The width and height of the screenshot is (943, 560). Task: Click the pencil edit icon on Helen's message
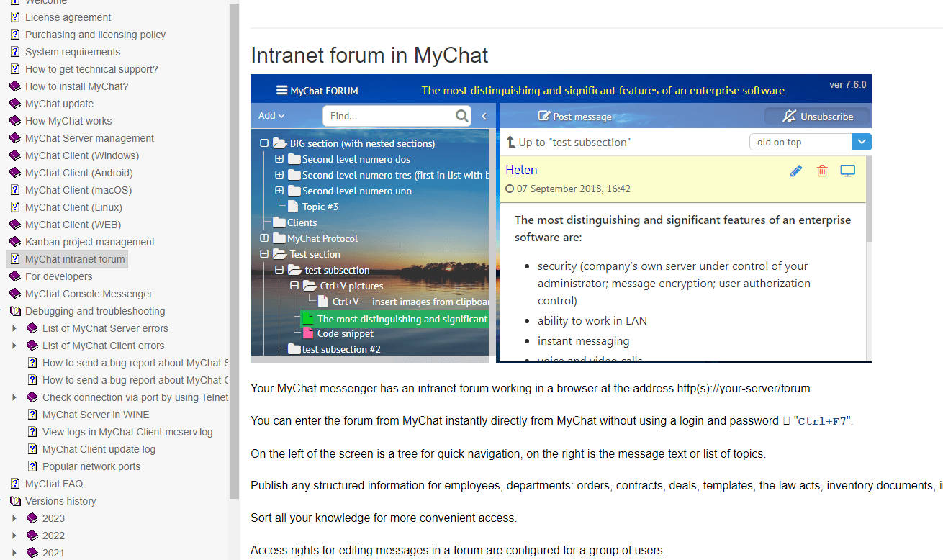click(796, 171)
